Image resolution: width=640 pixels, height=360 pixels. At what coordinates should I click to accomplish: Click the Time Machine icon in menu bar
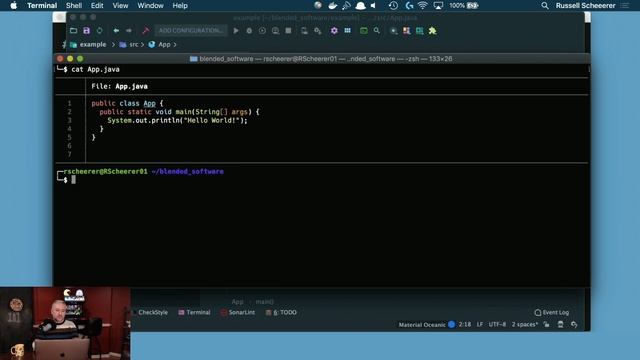tap(393, 6)
